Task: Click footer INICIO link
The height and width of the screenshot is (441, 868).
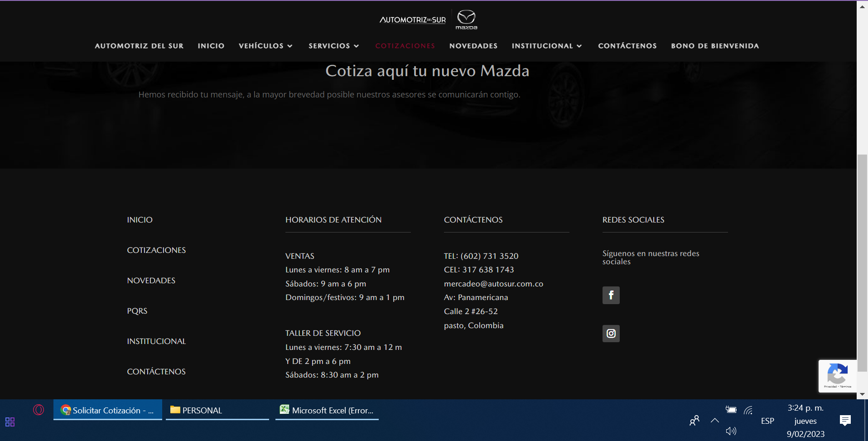Action: pyautogui.click(x=140, y=220)
